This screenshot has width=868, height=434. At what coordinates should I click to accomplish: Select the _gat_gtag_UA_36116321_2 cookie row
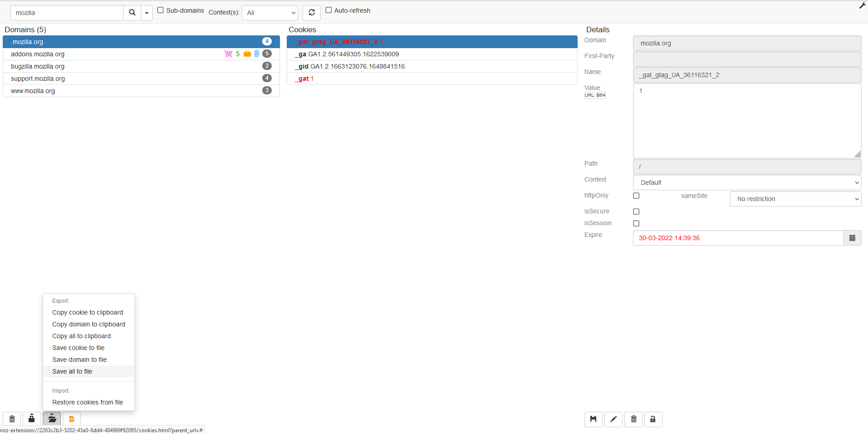click(432, 42)
